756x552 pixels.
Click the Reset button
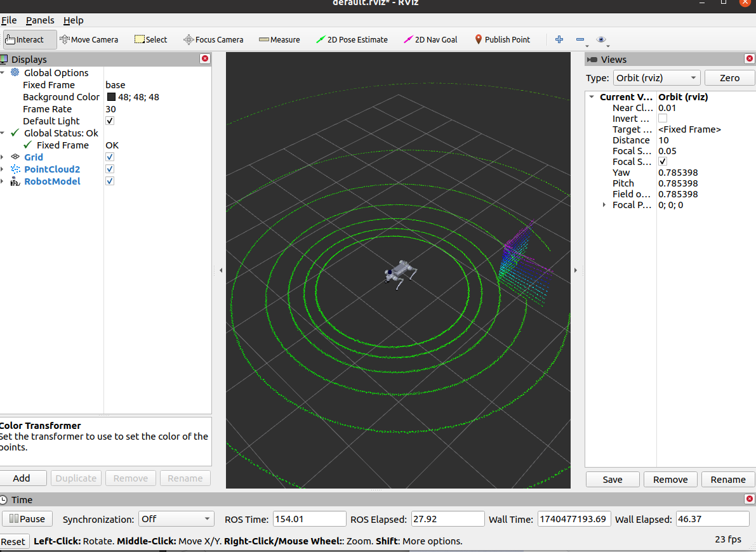click(13, 541)
